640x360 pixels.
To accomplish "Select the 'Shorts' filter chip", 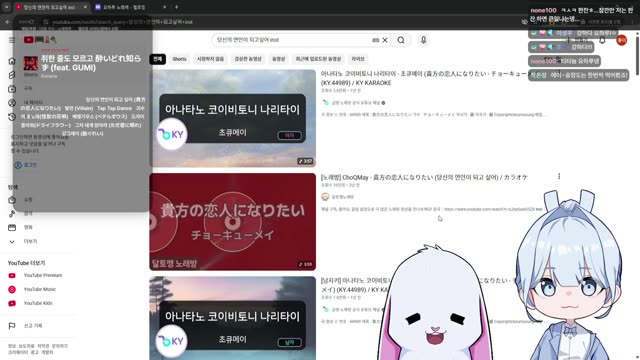I will pyautogui.click(x=179, y=59).
